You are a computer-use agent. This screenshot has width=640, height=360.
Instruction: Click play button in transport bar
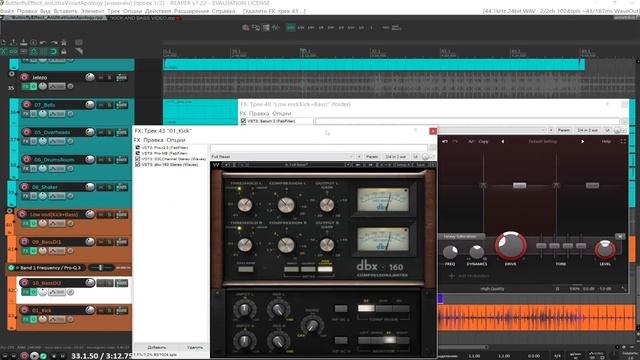pos(34,356)
